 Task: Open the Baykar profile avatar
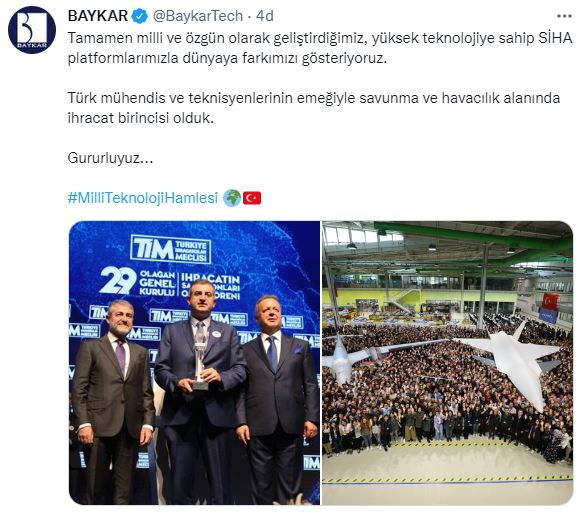coord(32,30)
